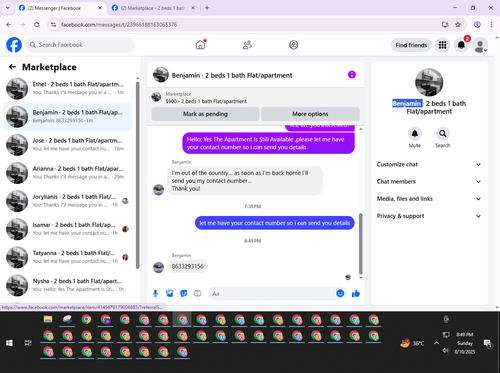Open Tatyanna's 2 beds conversation
This screenshot has width=500, height=373.
point(67,257)
